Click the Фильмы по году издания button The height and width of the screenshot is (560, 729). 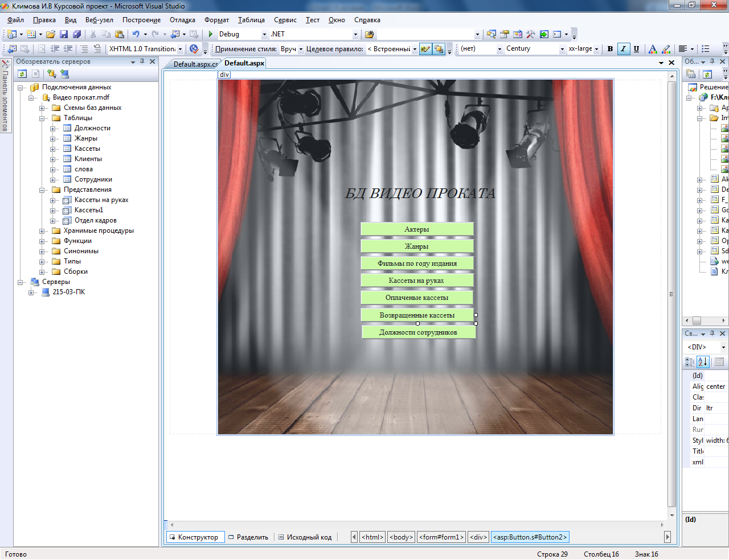coord(417,263)
